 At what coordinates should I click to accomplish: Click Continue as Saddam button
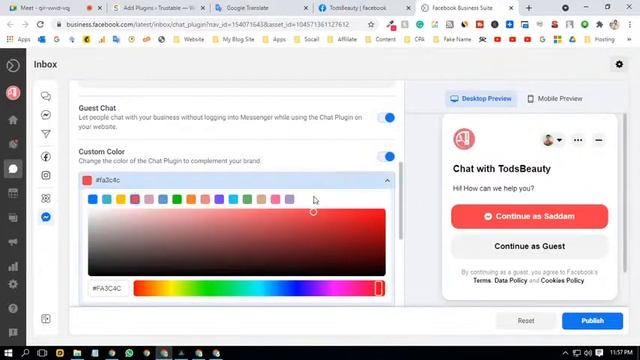pos(529,216)
